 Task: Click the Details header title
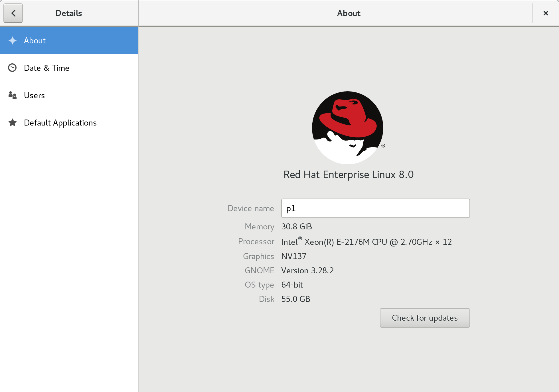coord(69,13)
